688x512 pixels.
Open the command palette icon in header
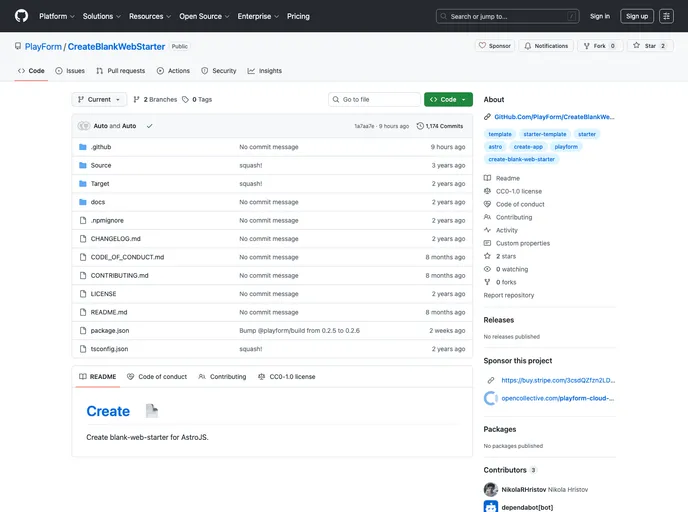[666, 16]
